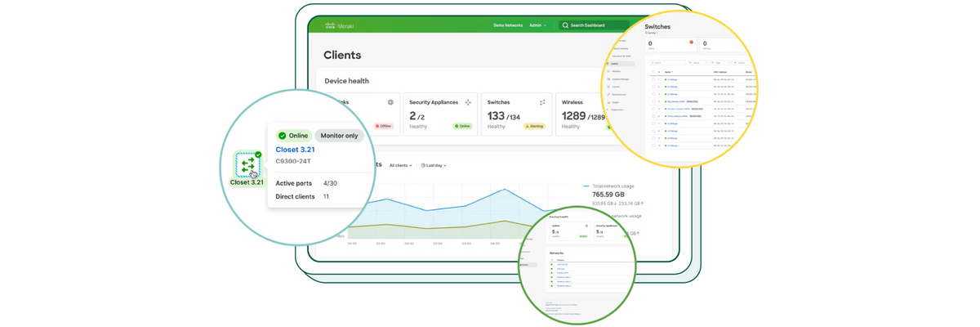Click the Networks heading in green circle
Viewport: 980px width, 327px height.
[557, 253]
